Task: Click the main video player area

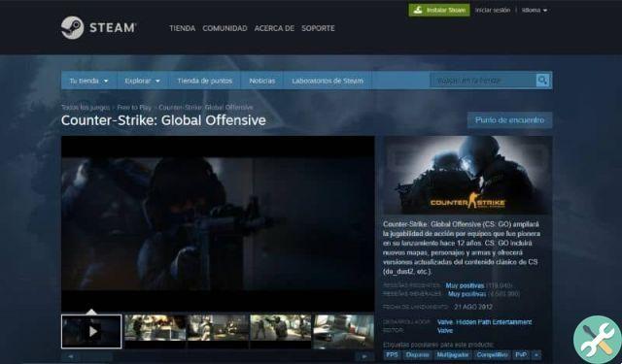Action: (x=218, y=224)
